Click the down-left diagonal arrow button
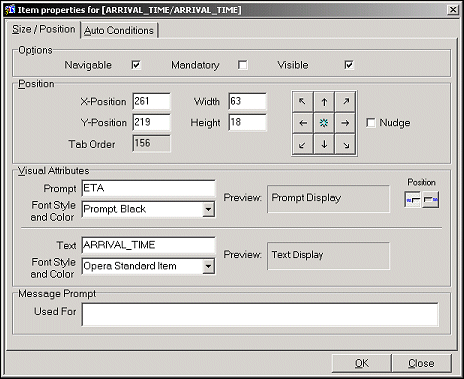 (303, 144)
